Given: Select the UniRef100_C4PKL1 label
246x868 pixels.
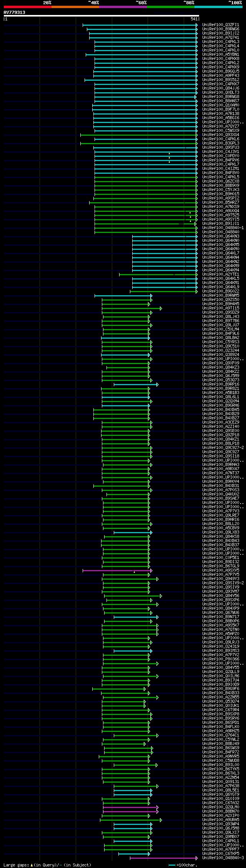Looking at the screenshot, I should pyautogui.click(x=221, y=841).
